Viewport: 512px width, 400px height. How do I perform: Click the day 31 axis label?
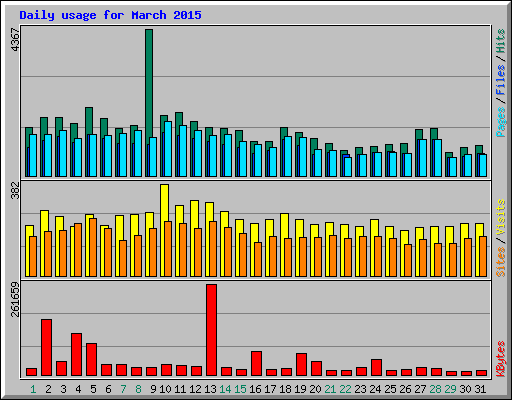click(480, 389)
